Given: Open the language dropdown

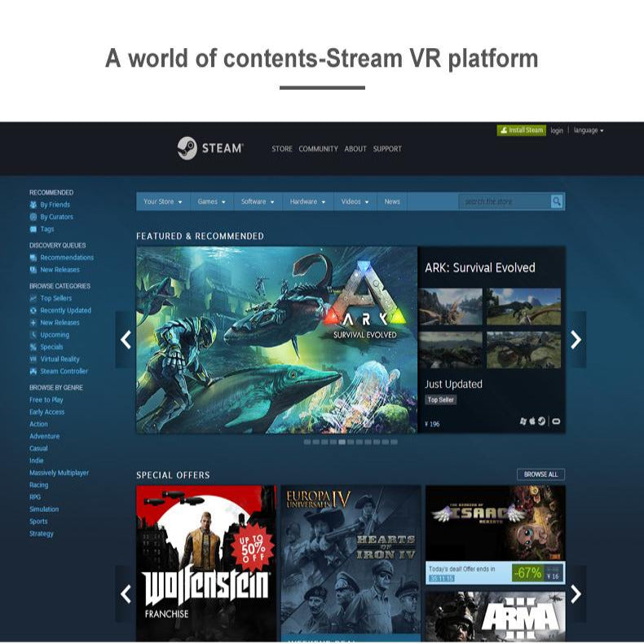Looking at the screenshot, I should [x=589, y=130].
